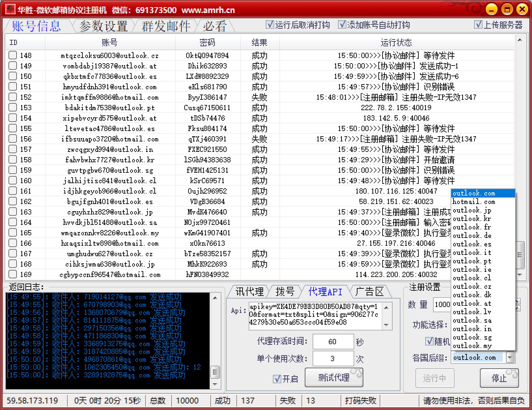
Task: Choose outlook.com highlighted list entry
Action: tap(483, 193)
